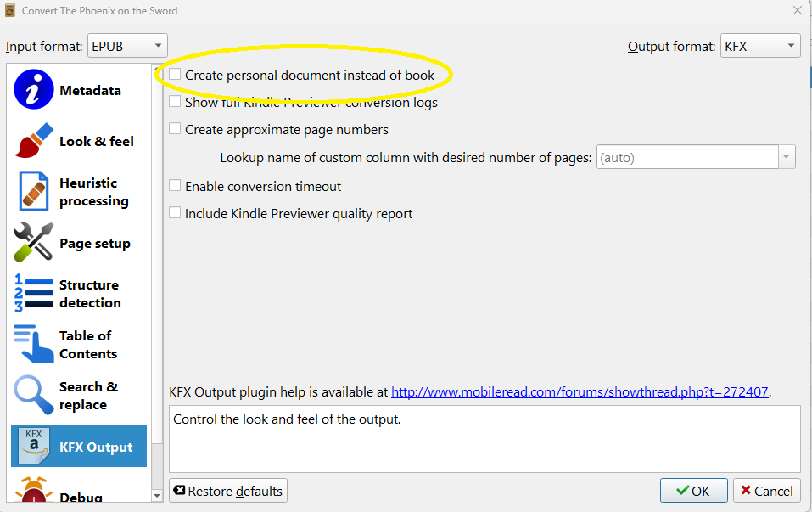Open the mobileread.com KFX help link

pos(580,391)
